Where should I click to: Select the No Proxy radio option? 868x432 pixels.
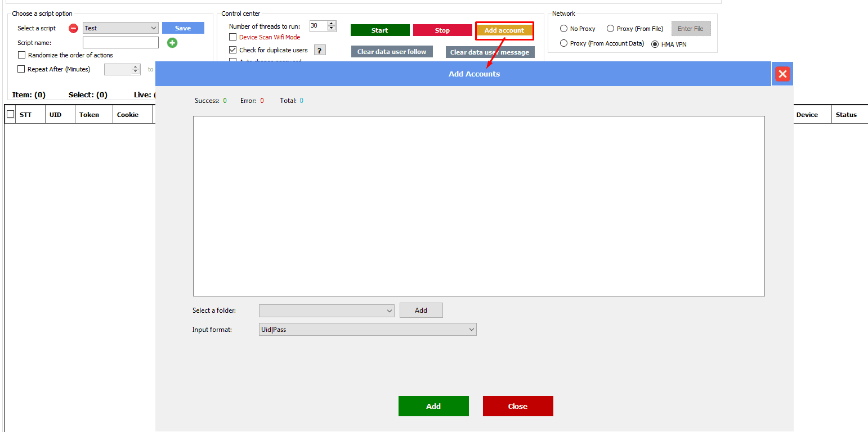pos(563,29)
